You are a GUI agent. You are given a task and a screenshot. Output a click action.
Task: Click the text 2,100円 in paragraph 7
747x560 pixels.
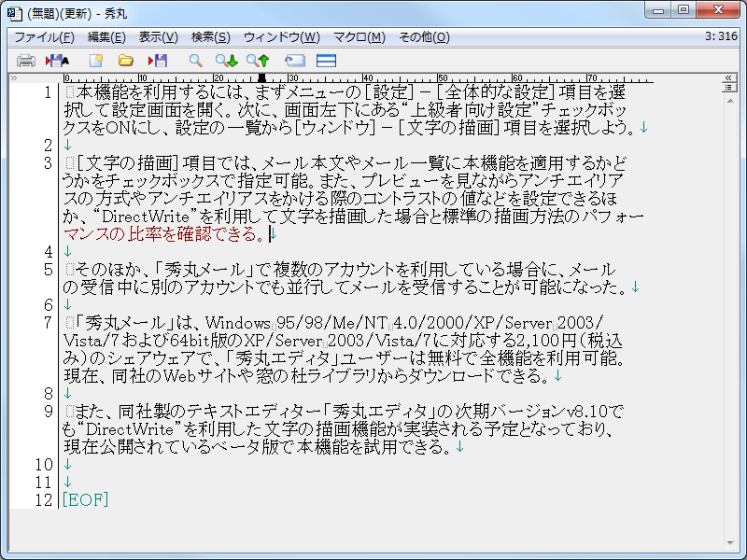click(x=546, y=341)
